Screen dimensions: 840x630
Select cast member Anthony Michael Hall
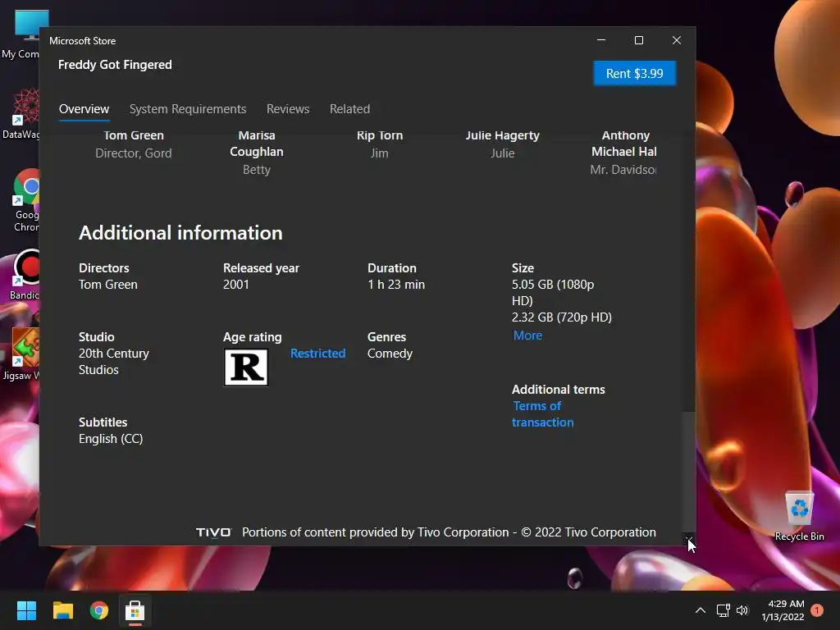click(623, 153)
